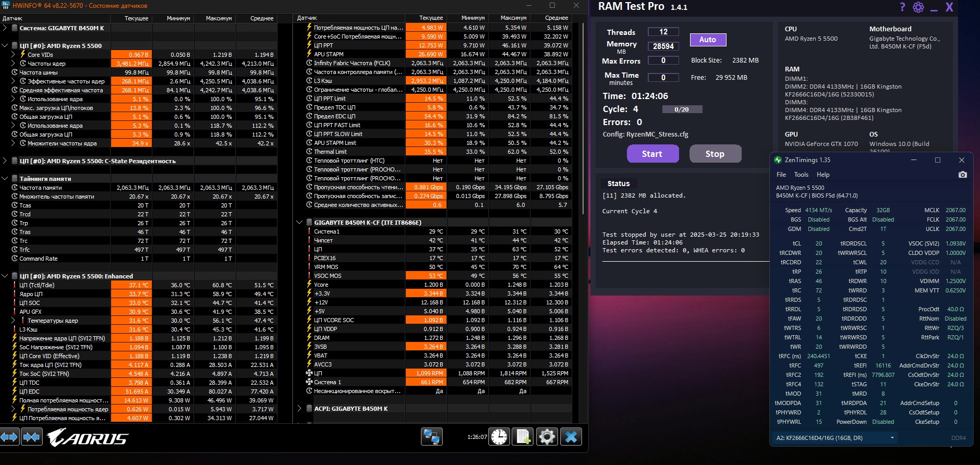Click the clock icon beside Command Rate
This screenshot has height=465, width=980.
click(x=15, y=259)
